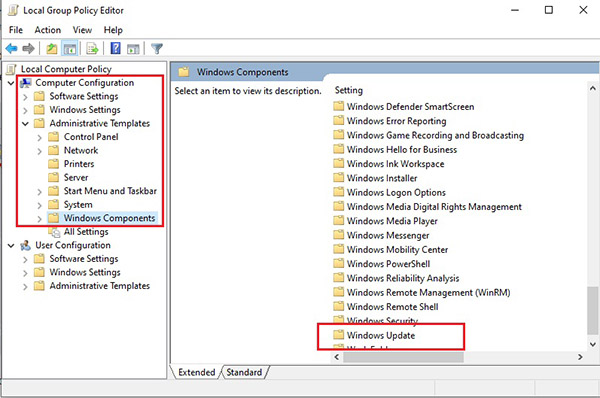
Task: Click the Filter funnel toolbar icon
Action: pyautogui.click(x=157, y=49)
